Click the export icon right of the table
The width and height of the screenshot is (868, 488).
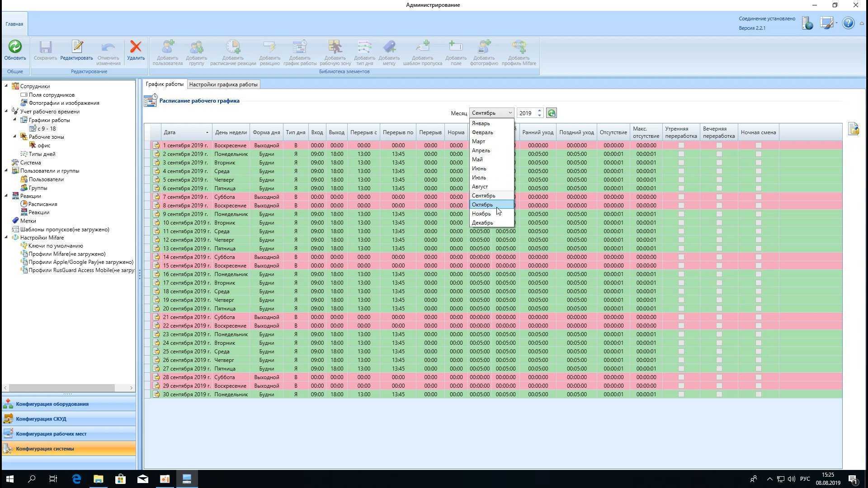pos(853,129)
